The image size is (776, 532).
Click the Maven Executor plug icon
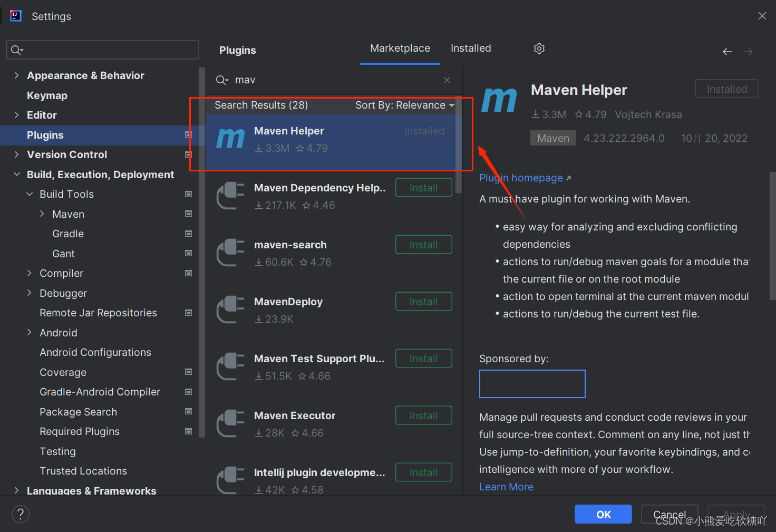tap(230, 423)
